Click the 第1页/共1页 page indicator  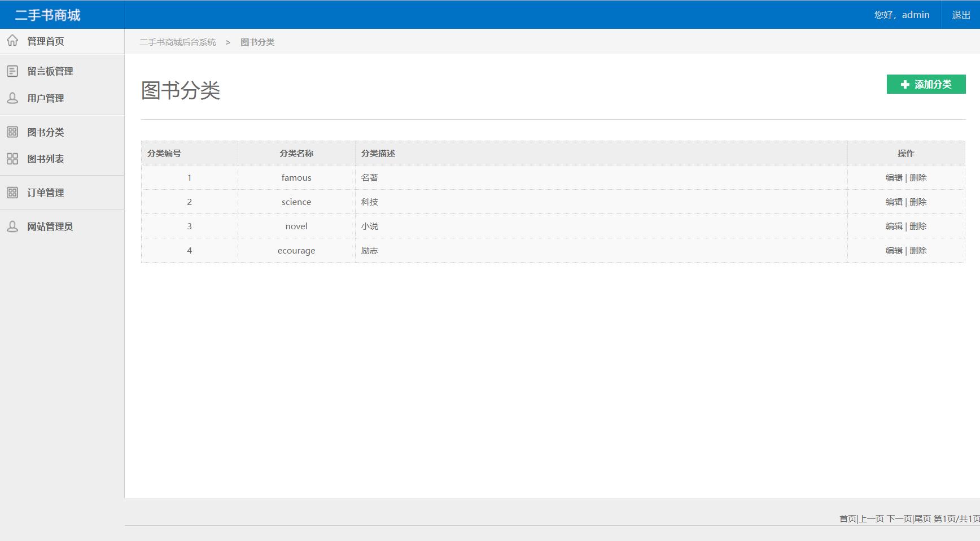957,518
